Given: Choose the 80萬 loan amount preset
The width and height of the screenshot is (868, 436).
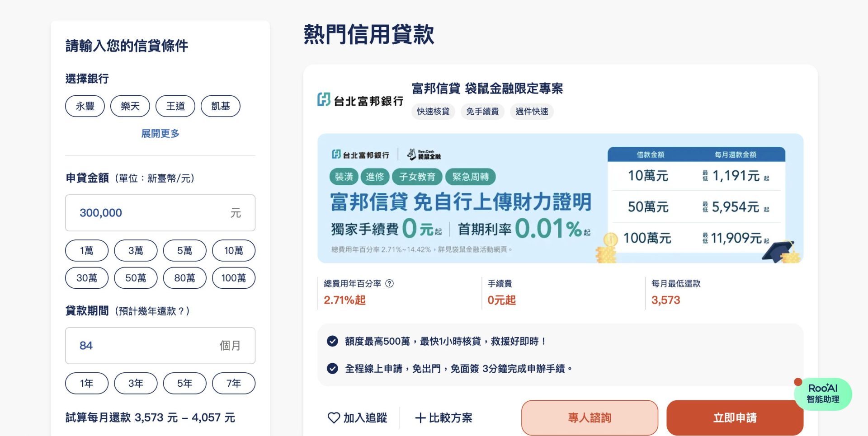Looking at the screenshot, I should click(184, 277).
